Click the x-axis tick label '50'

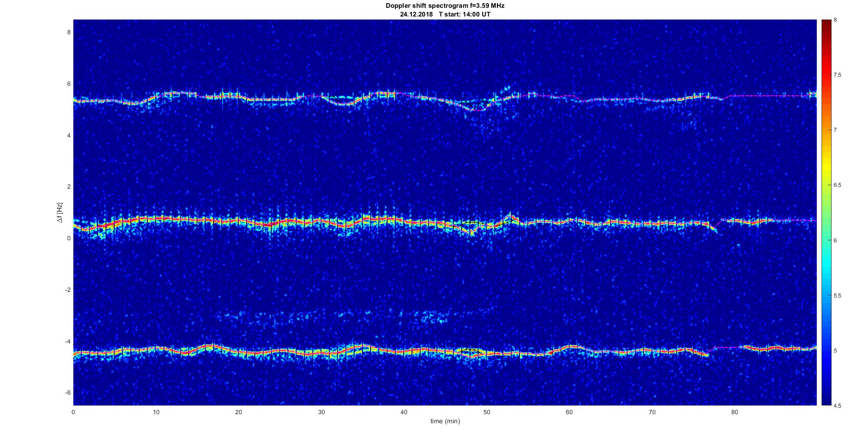[x=487, y=412]
